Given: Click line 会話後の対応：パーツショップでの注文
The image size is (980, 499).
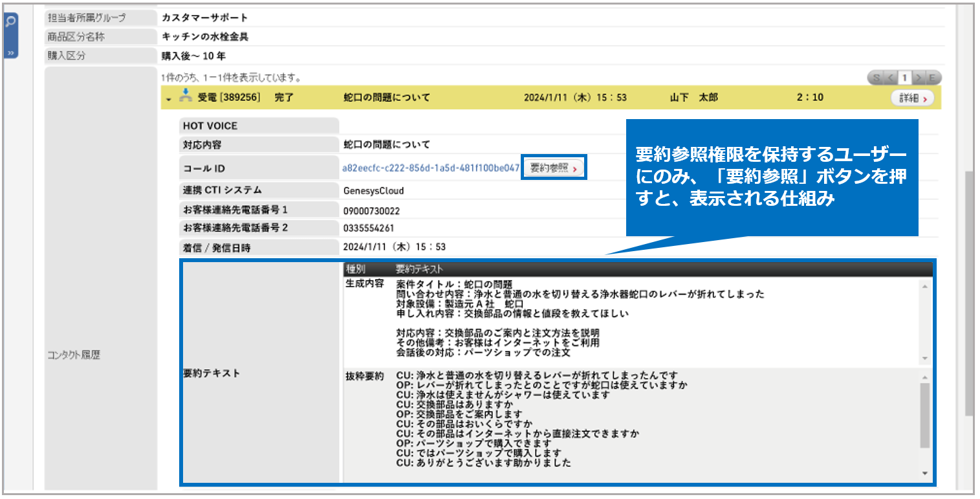Looking at the screenshot, I should 483,353.
